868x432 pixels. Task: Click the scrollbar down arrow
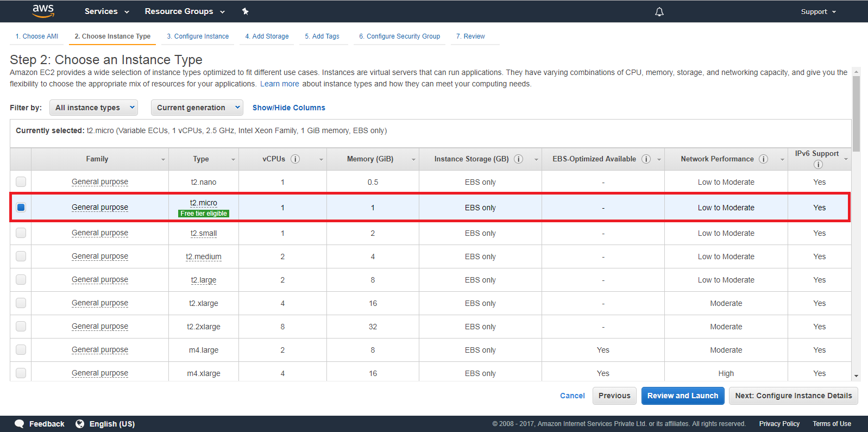point(856,376)
